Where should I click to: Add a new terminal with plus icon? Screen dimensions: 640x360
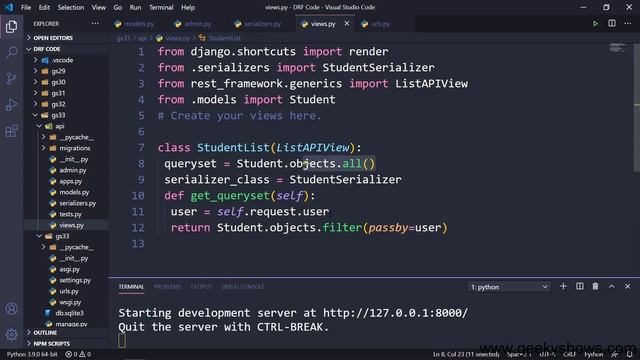[563, 287]
